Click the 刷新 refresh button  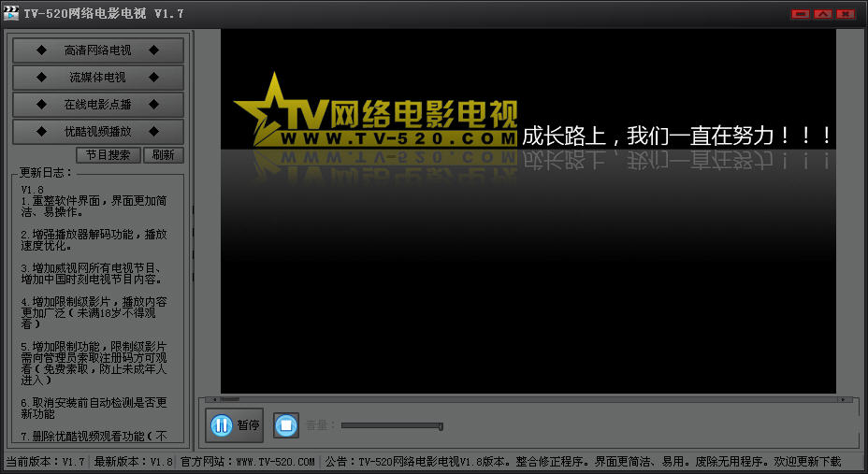click(164, 155)
